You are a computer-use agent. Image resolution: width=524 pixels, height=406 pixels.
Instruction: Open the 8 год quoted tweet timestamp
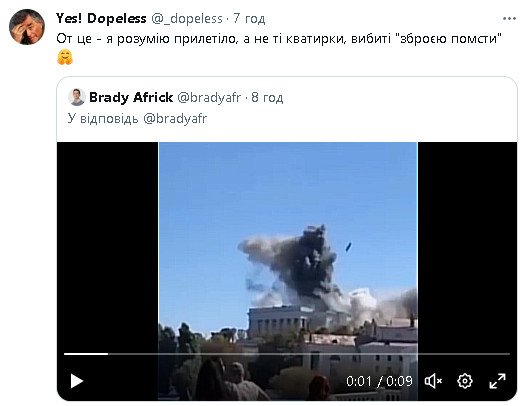point(267,98)
